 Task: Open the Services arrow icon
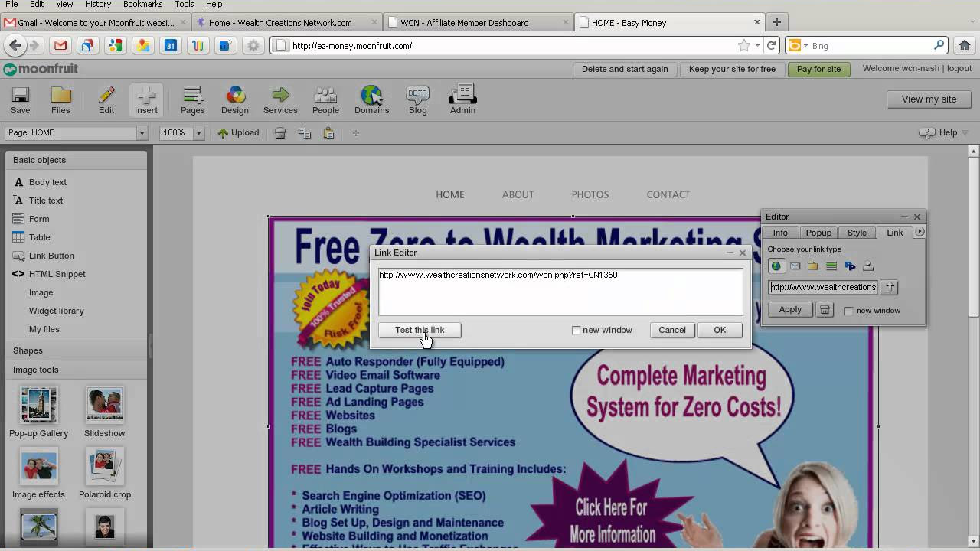pyautogui.click(x=280, y=100)
